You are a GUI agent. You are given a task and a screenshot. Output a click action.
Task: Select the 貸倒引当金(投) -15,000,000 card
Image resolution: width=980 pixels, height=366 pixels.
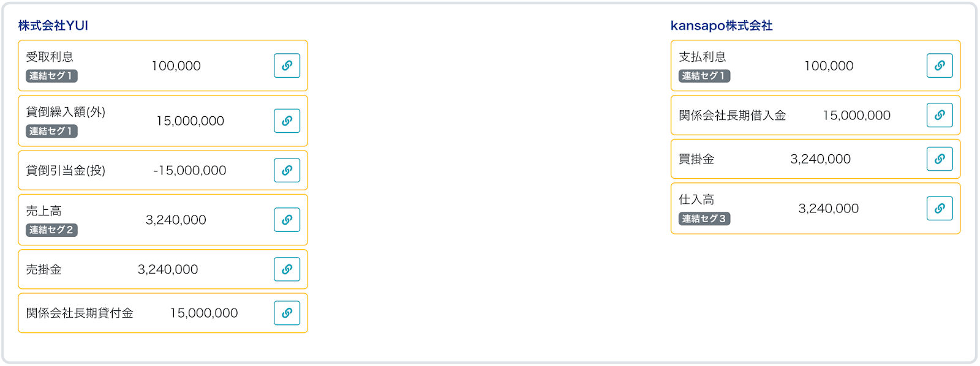pyautogui.click(x=163, y=170)
